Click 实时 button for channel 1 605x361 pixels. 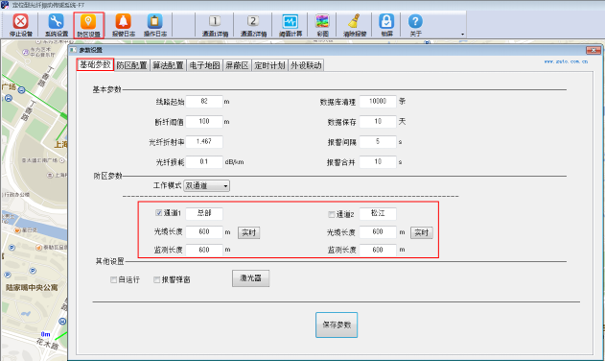click(249, 233)
